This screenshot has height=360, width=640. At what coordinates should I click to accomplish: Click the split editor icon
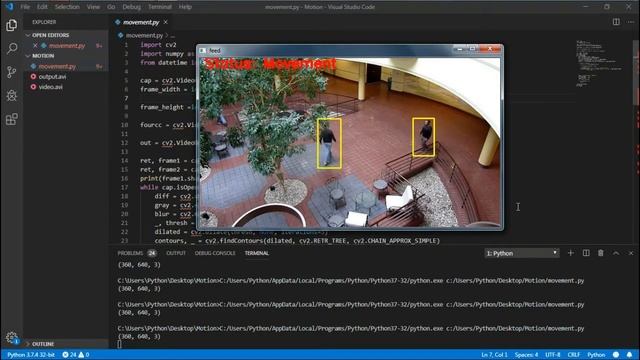click(x=616, y=22)
